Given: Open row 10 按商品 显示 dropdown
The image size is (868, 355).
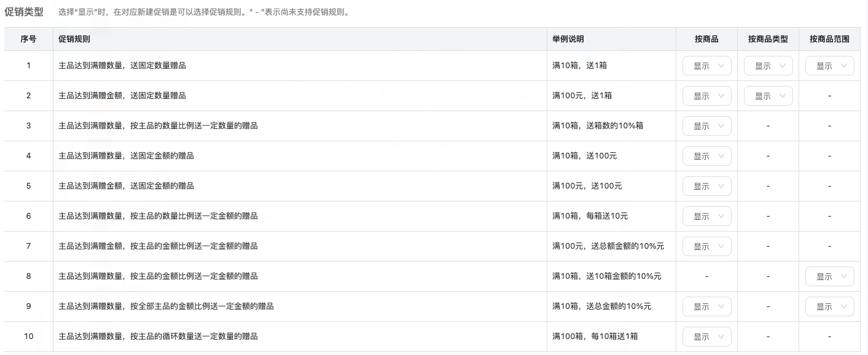Looking at the screenshot, I should coord(706,337).
